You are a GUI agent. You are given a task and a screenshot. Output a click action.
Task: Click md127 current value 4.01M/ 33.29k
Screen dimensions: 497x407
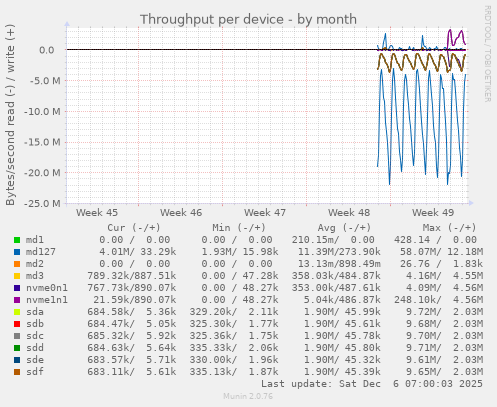138,252
